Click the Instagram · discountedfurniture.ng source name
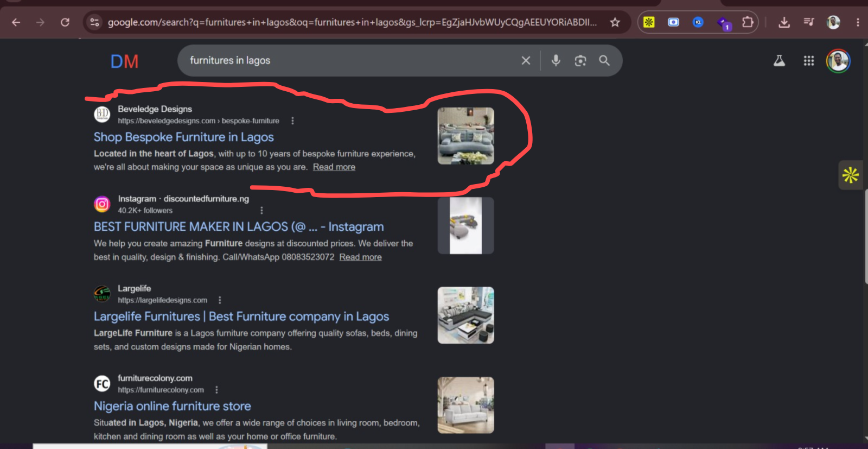This screenshot has width=868, height=449. 183,199
